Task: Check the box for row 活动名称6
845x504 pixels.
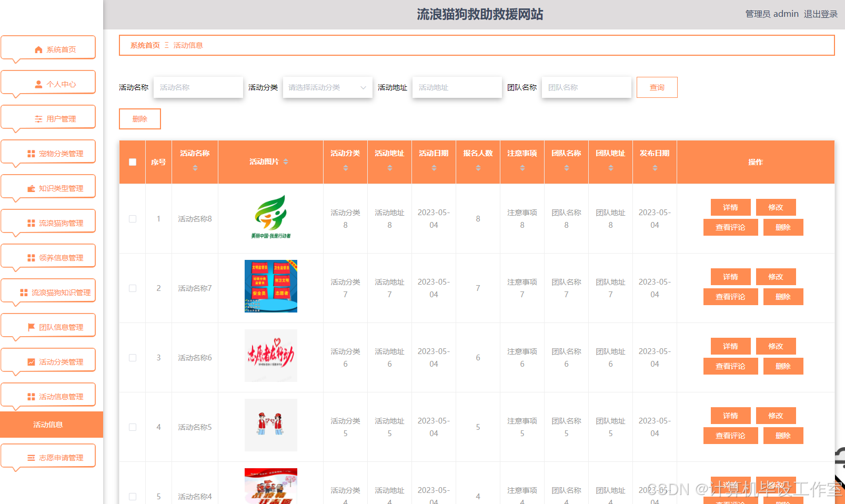Action: pyautogui.click(x=133, y=358)
